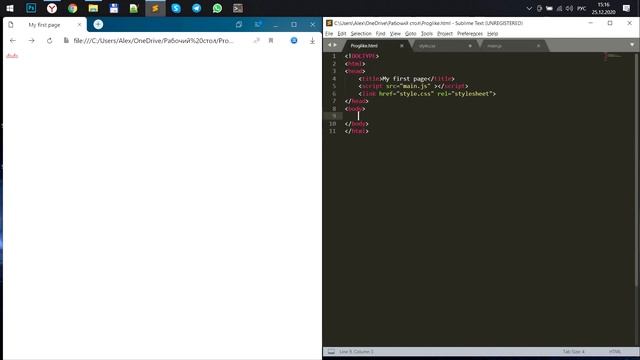
Task: Switch the keyboard language indicator
Action: [582, 8]
